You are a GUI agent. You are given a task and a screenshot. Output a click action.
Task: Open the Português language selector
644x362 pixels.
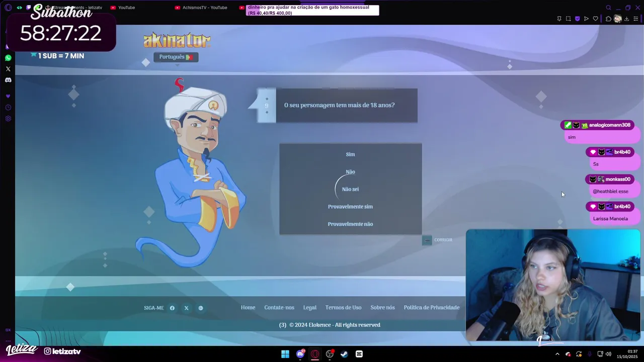(176, 57)
